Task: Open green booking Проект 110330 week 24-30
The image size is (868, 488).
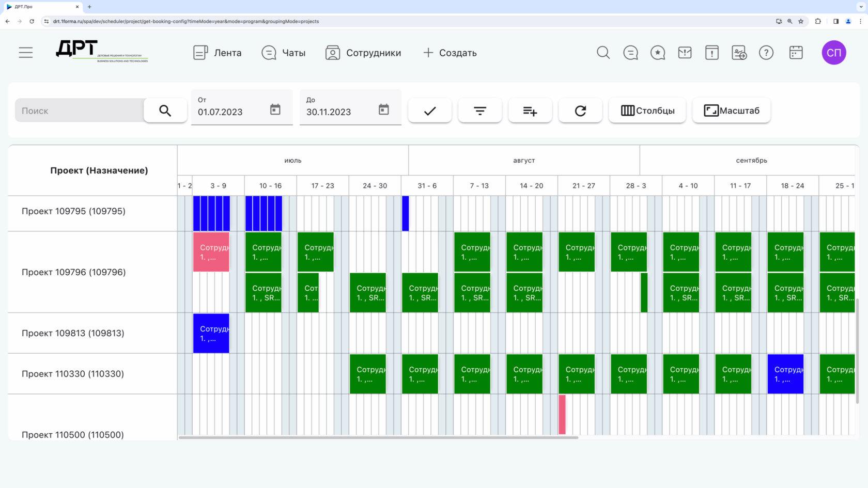Action: click(x=368, y=374)
